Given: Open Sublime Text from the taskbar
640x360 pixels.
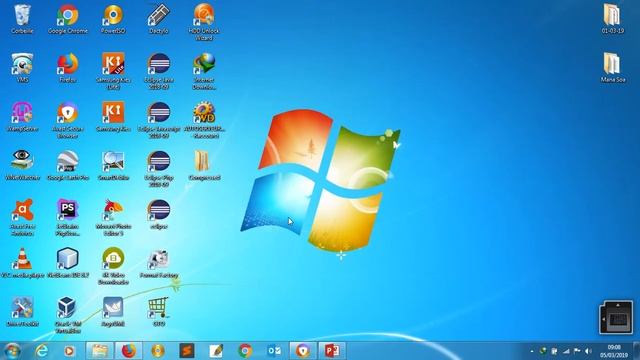Looking at the screenshot, I should (x=187, y=351).
